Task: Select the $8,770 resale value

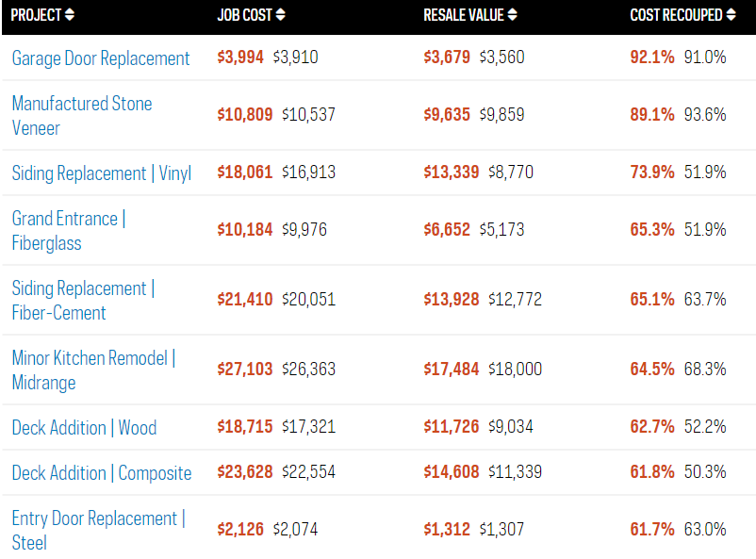Action: [x=511, y=173]
